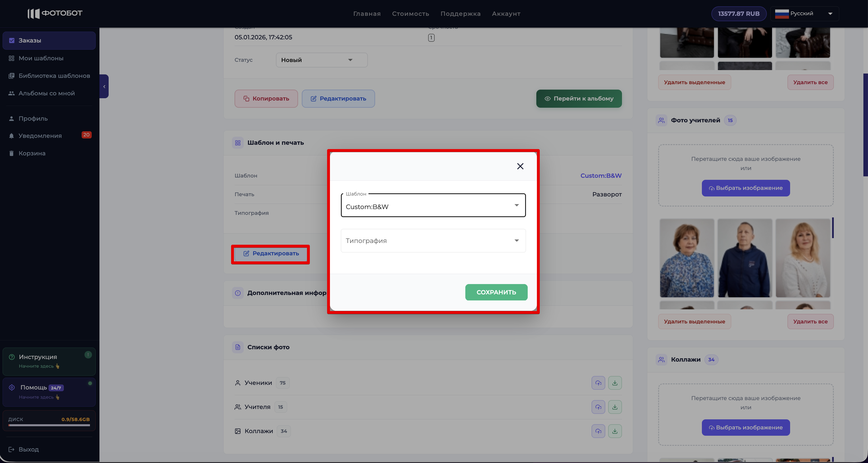Click the Дополнительная информация section icon
868x463 pixels.
click(238, 293)
